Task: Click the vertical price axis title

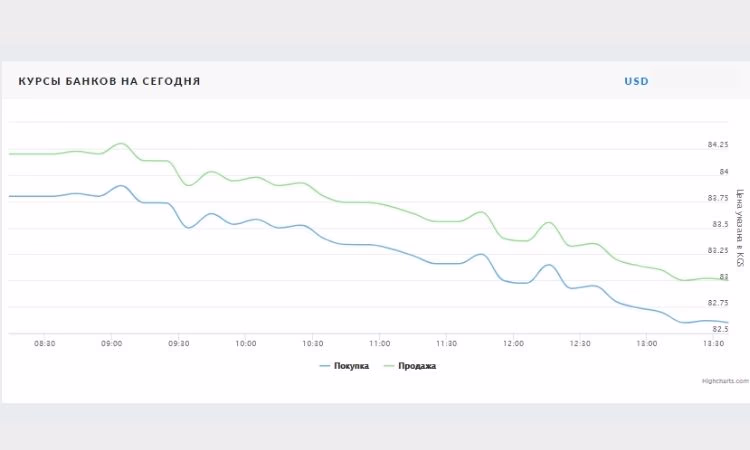Action: [740, 228]
